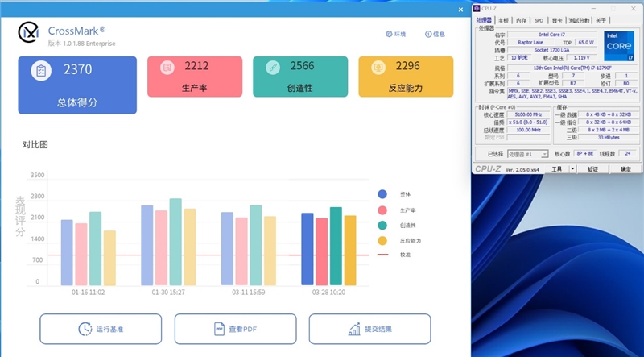Click the CPU-Z title bar app icon
This screenshot has width=644, height=357.
pos(477,8)
